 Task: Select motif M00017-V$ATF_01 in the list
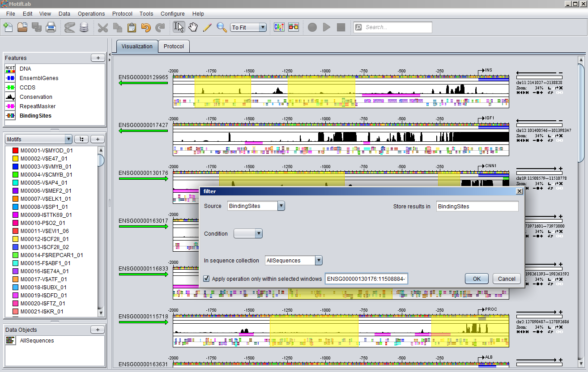(43, 279)
